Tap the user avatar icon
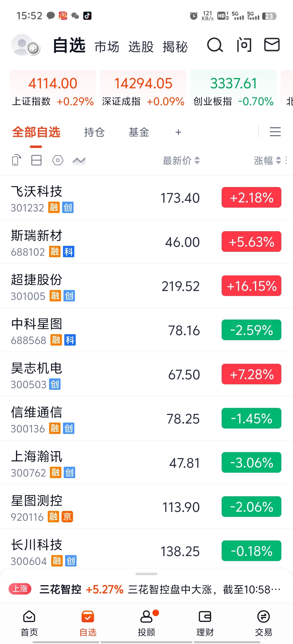Screen dimensions: 293x644 click(26, 45)
